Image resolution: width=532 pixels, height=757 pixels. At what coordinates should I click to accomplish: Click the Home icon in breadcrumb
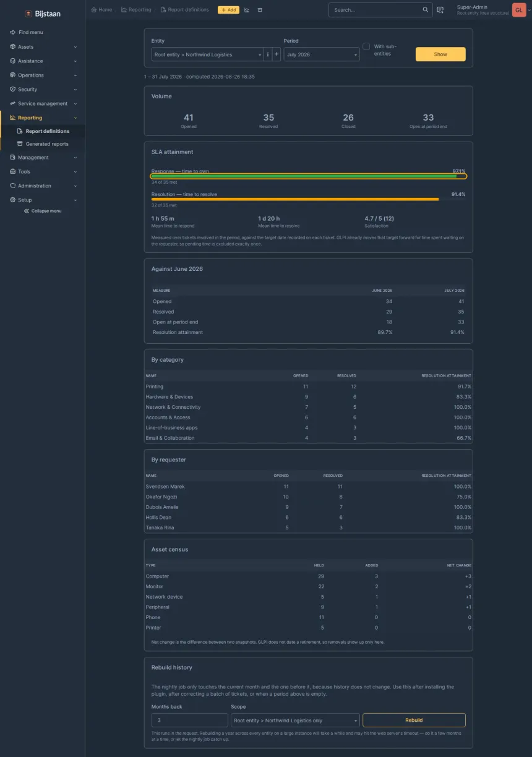click(x=94, y=10)
